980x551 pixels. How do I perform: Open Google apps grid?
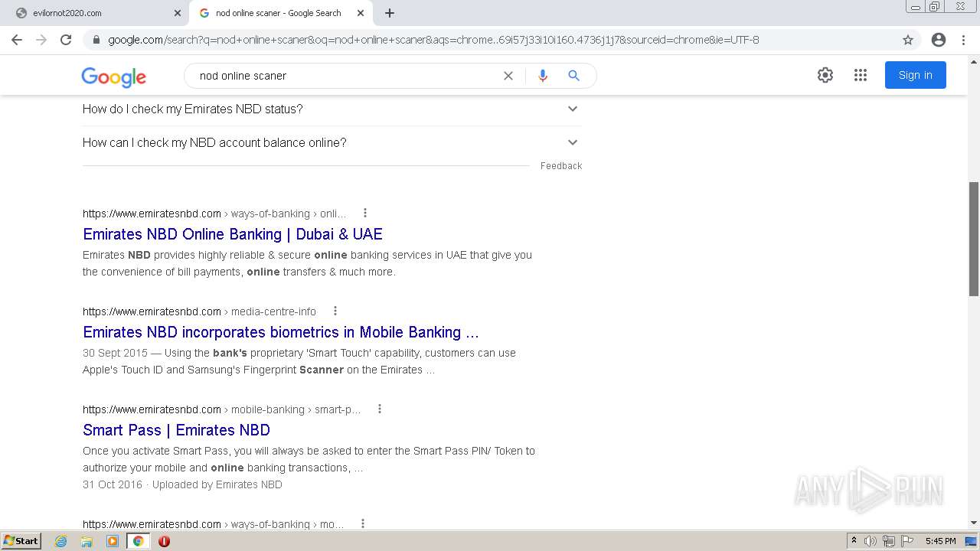click(861, 75)
